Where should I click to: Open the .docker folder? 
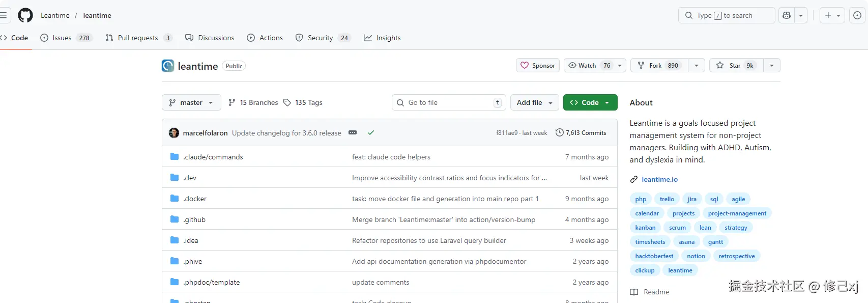(195, 199)
